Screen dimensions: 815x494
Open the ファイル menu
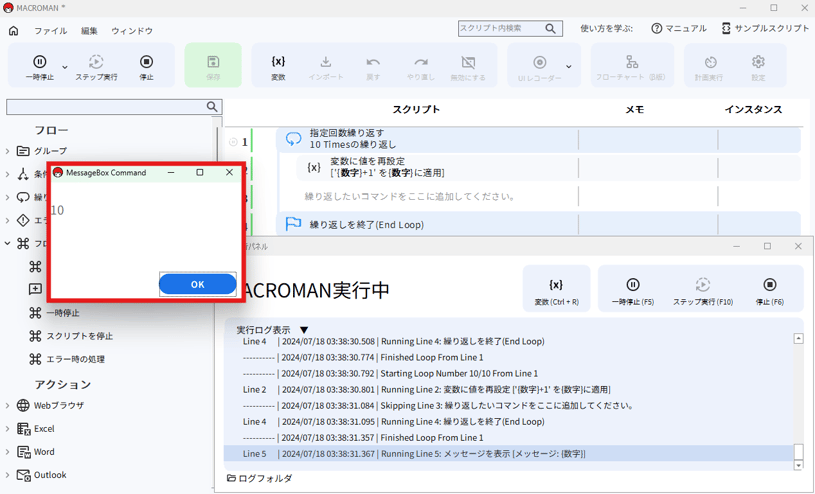50,31
